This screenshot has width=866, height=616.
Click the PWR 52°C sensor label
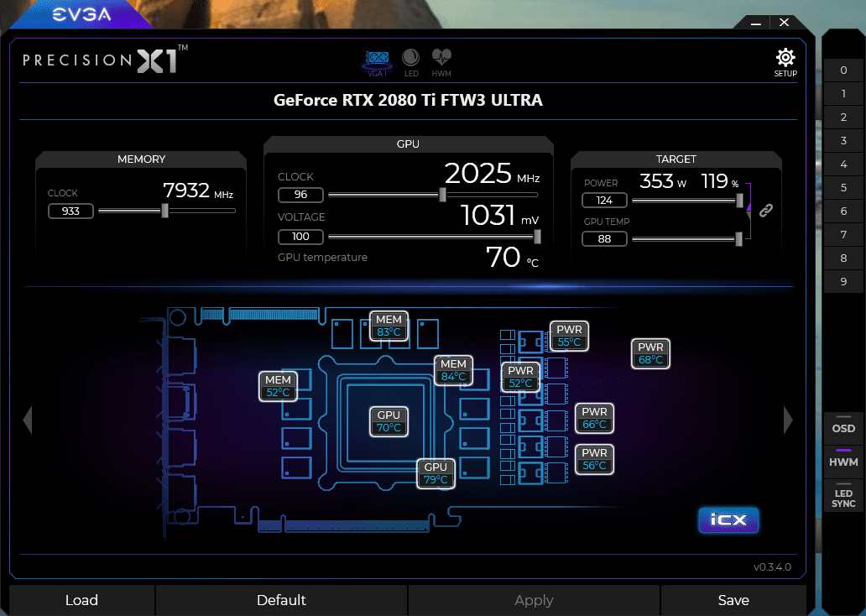tap(521, 377)
